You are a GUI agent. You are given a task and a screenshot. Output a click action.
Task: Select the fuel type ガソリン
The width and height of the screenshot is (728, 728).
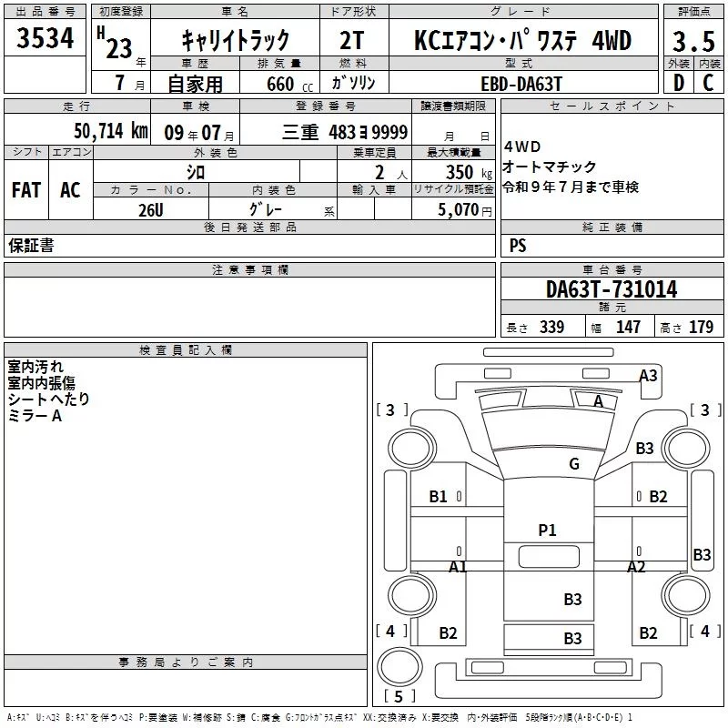(x=353, y=83)
